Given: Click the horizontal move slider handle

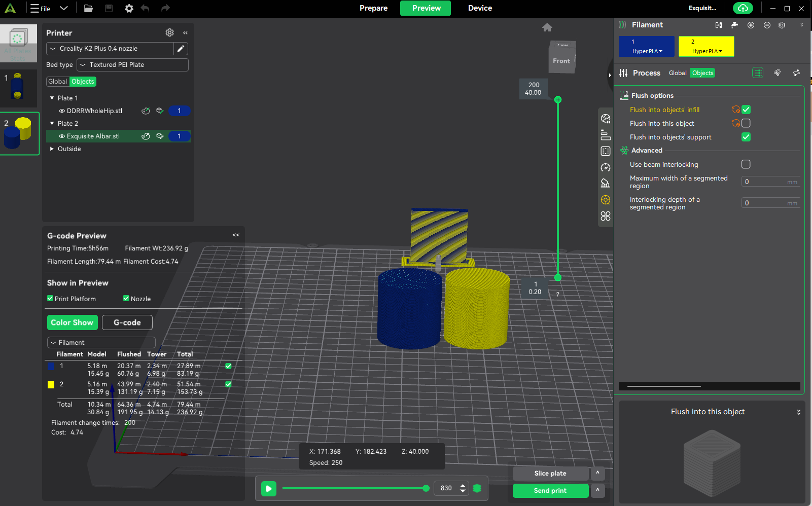Looking at the screenshot, I should tap(426, 488).
